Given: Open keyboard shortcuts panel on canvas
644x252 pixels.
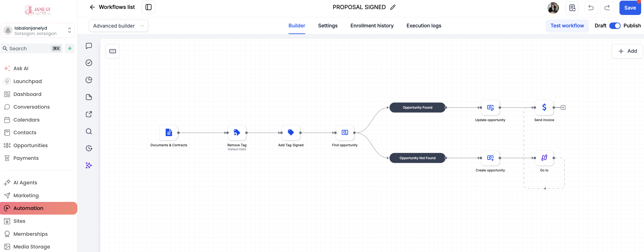Looking at the screenshot, I should 113,51.
